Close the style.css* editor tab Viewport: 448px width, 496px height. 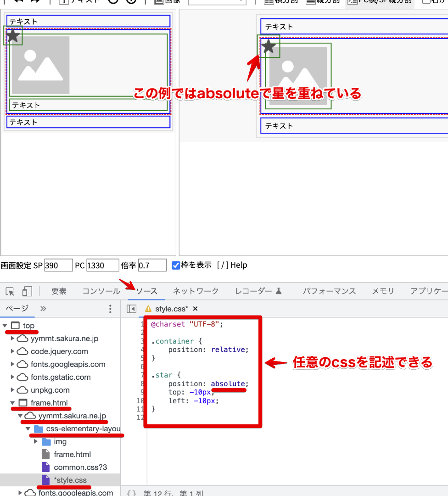tap(196, 309)
